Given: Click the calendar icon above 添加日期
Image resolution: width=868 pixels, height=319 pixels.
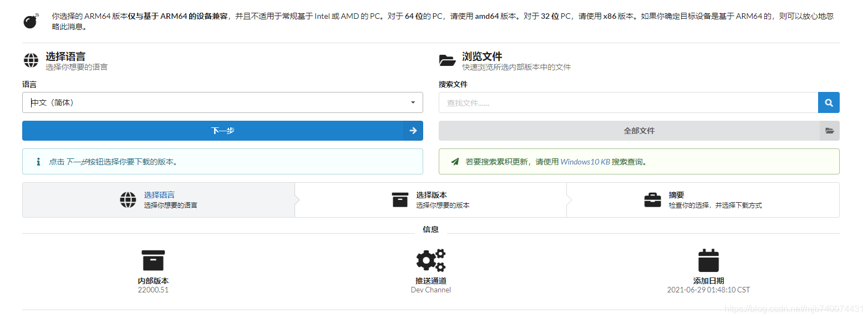Looking at the screenshot, I should click(708, 260).
